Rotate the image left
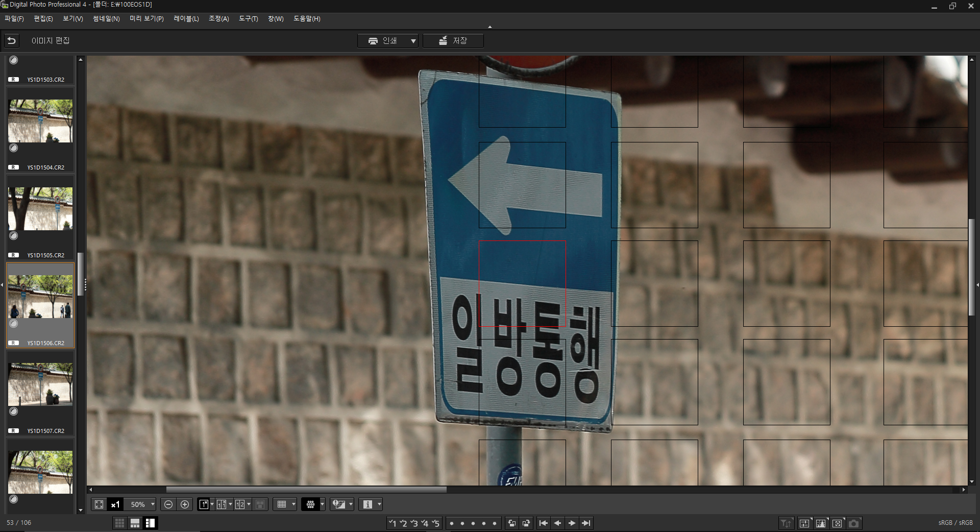 (x=511, y=523)
